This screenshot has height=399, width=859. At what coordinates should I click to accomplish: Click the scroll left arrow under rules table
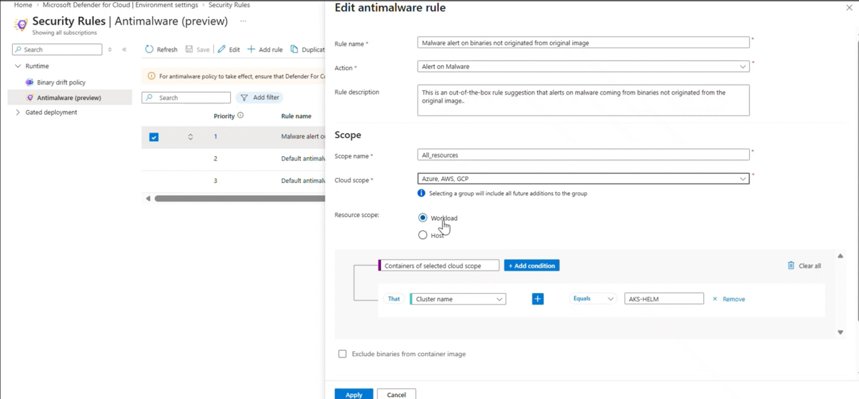pos(147,198)
